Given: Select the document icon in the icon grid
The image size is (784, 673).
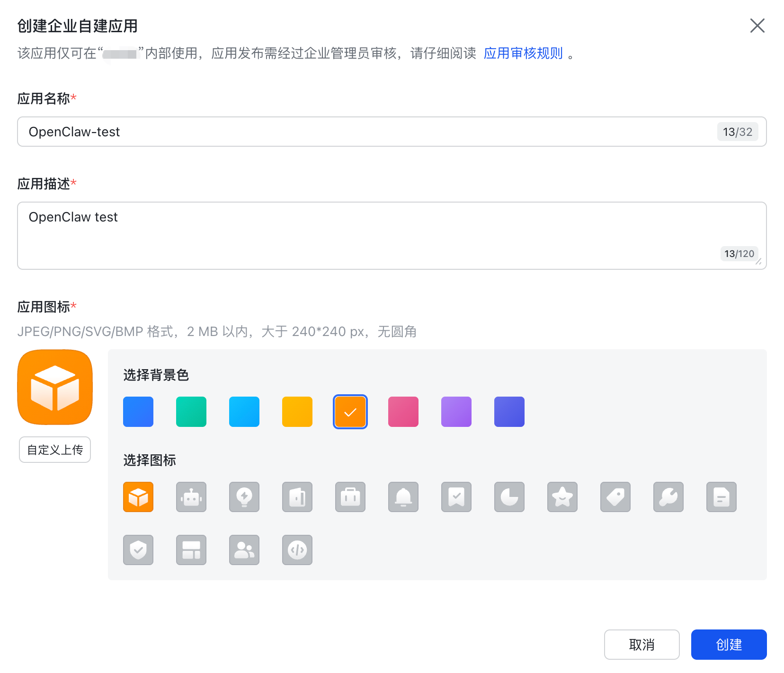Looking at the screenshot, I should (721, 497).
